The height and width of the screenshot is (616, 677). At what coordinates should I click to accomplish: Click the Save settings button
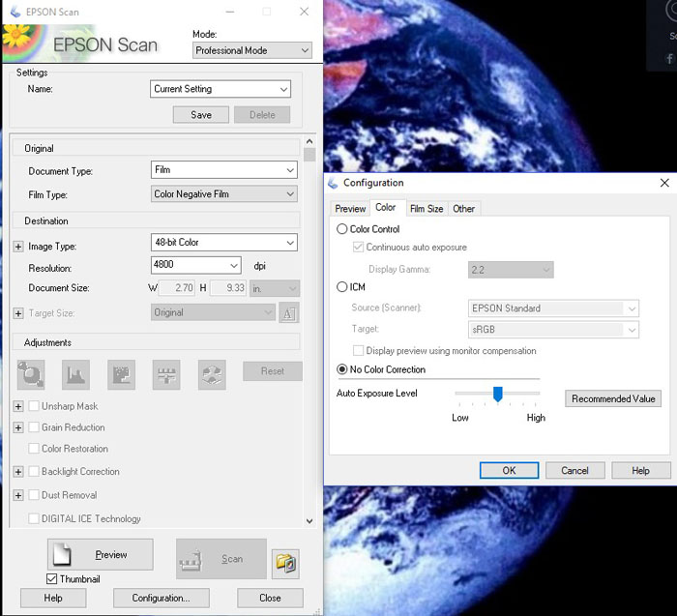(201, 115)
